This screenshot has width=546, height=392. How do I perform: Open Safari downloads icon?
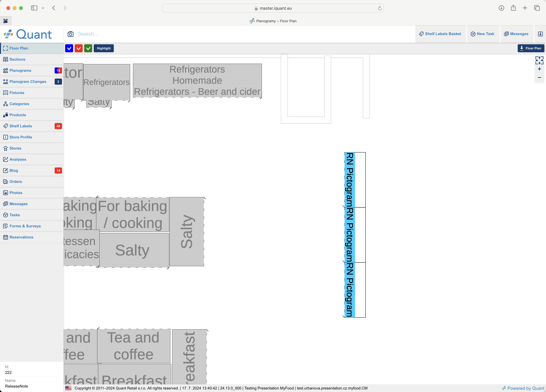coord(501,8)
